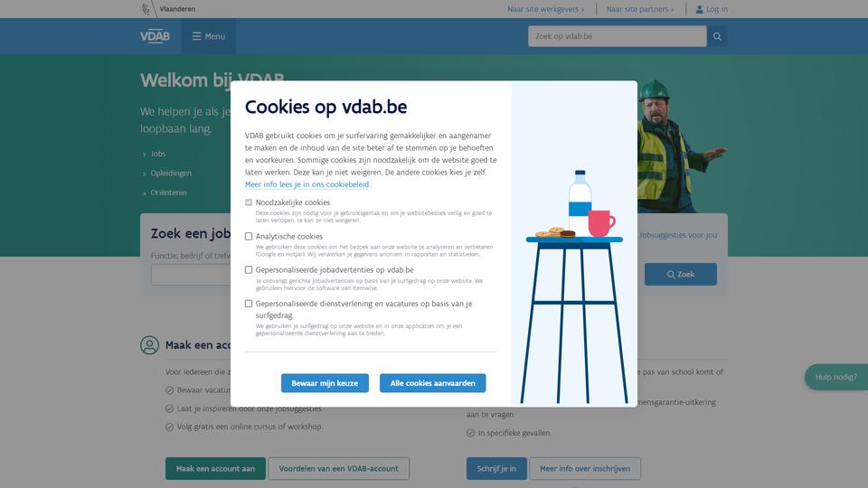Open Naar site partners link
Screen dimensions: 868x488
(640, 9)
